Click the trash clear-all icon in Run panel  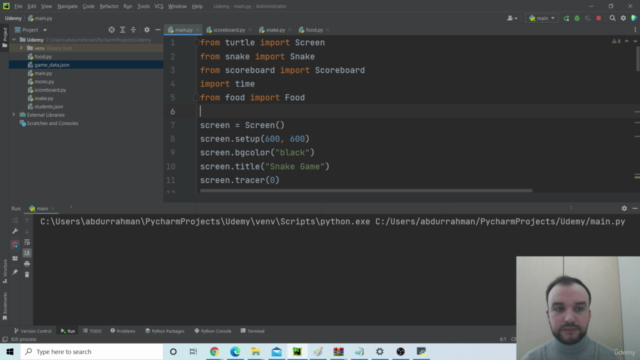click(27, 275)
